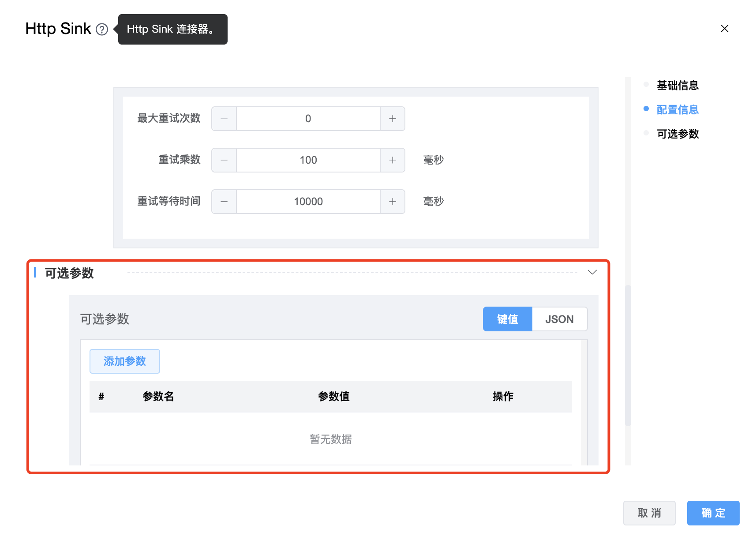The height and width of the screenshot is (540, 756).
Task: Increase 重试等待时间 with plus icon
Action: pos(393,202)
